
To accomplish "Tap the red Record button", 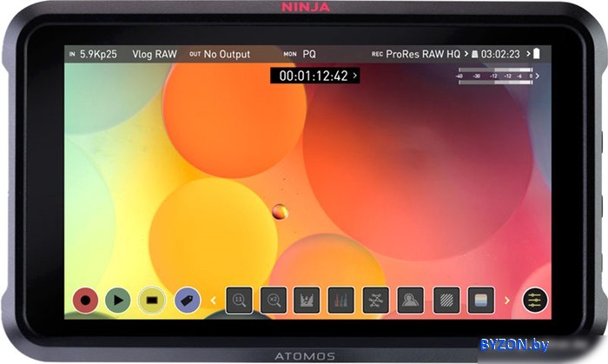I will click(85, 300).
